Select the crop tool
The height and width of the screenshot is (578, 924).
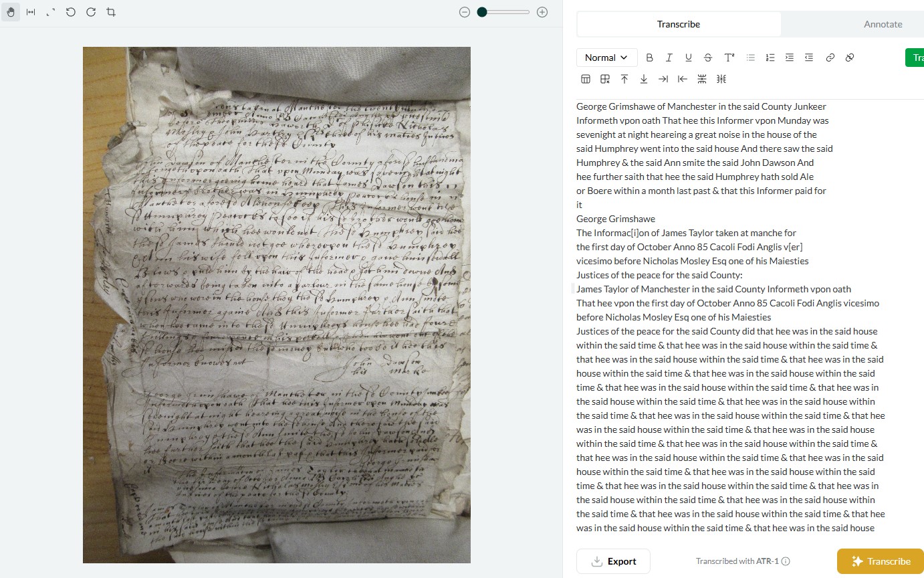point(111,12)
